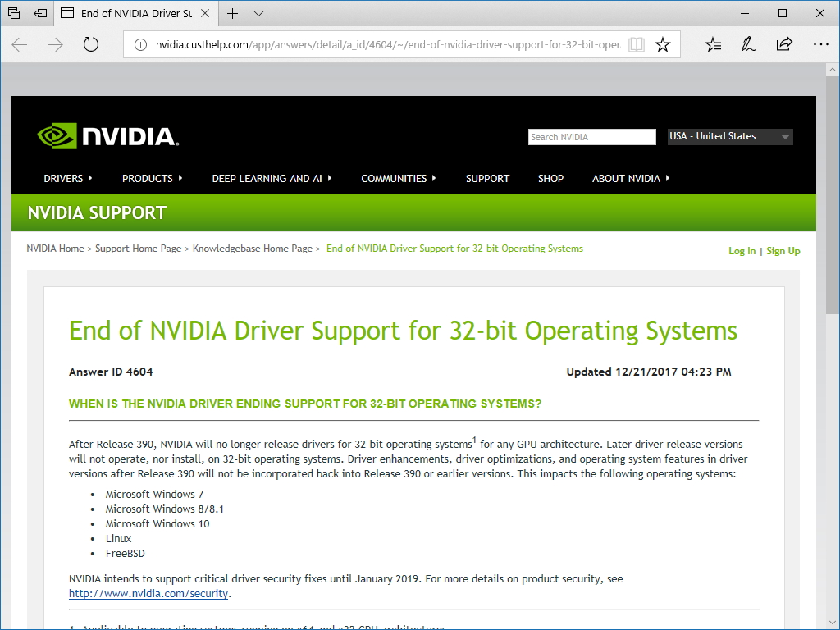Click the Microsoft Windows 10 list item
840x630 pixels.
coord(157,524)
